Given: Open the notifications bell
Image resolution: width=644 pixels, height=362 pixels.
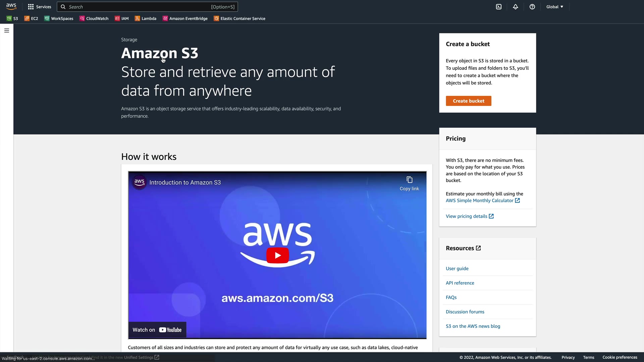Looking at the screenshot, I should [x=516, y=7].
